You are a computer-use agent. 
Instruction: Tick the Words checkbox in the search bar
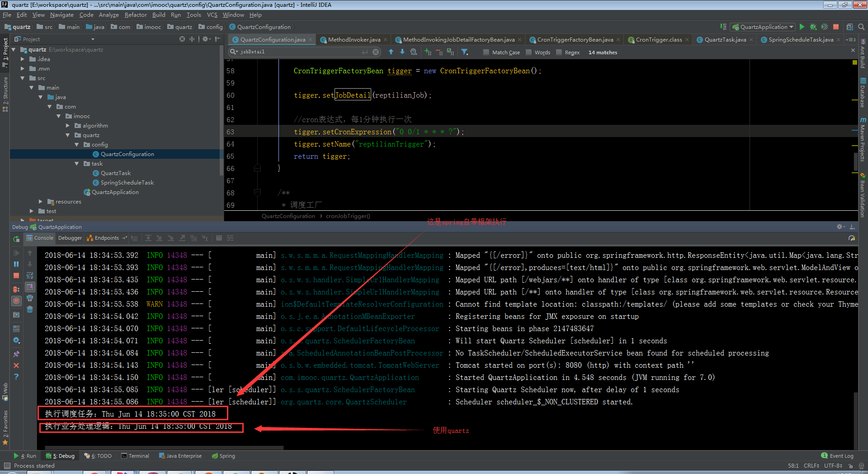529,52
